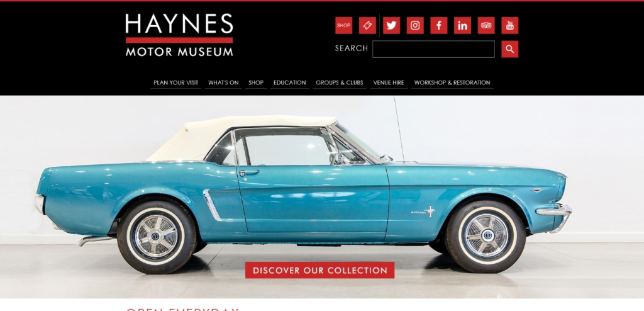Screen dimensions: 644x311
Task: Open Workshop & Restoration menu item
Action: tap(452, 82)
